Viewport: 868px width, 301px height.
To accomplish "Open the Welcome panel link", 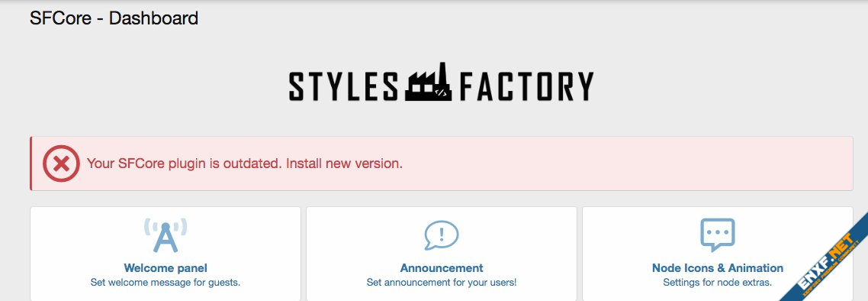I will tap(166, 268).
